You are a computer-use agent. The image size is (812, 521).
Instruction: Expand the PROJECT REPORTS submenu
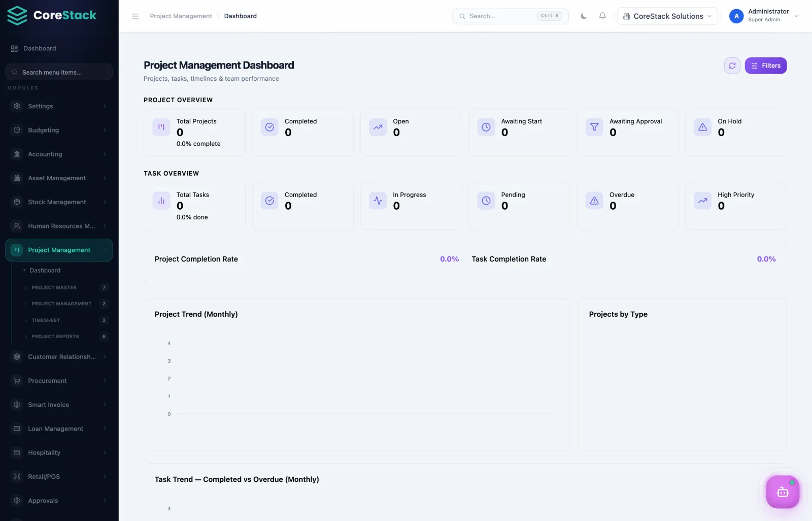coord(66,337)
